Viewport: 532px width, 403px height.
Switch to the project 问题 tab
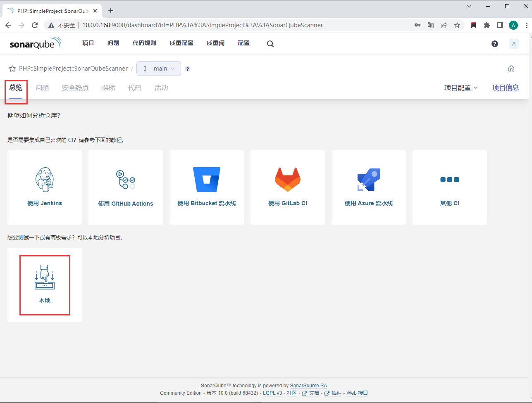click(42, 88)
